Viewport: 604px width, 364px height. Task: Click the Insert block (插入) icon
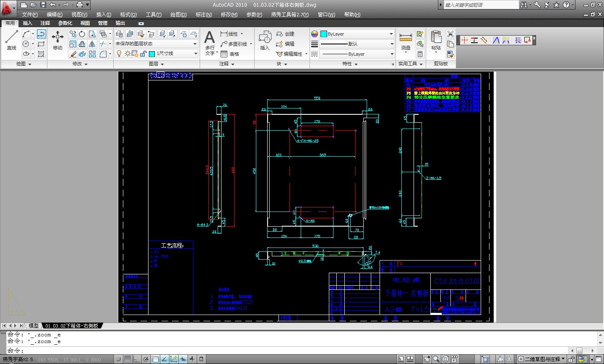click(265, 40)
